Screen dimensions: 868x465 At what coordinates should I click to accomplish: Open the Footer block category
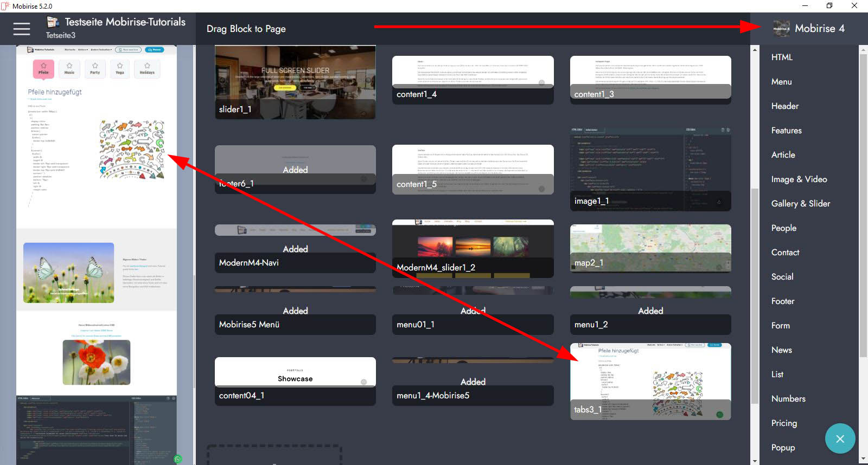tap(783, 301)
